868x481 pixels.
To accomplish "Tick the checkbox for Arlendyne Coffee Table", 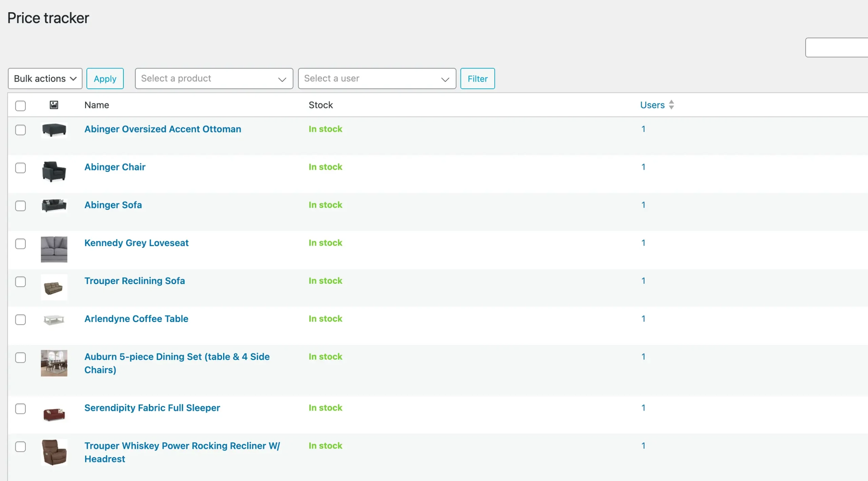I will pyautogui.click(x=21, y=320).
